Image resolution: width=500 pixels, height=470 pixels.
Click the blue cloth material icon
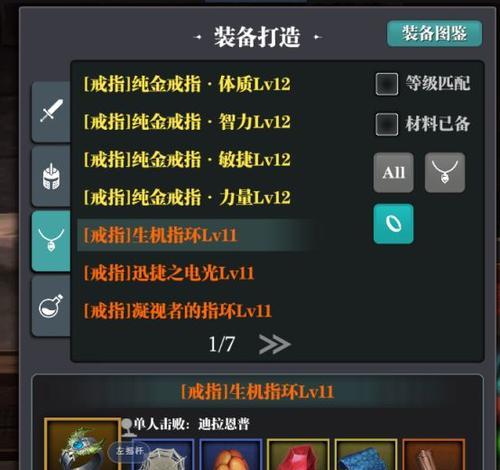pyautogui.click(x=366, y=455)
